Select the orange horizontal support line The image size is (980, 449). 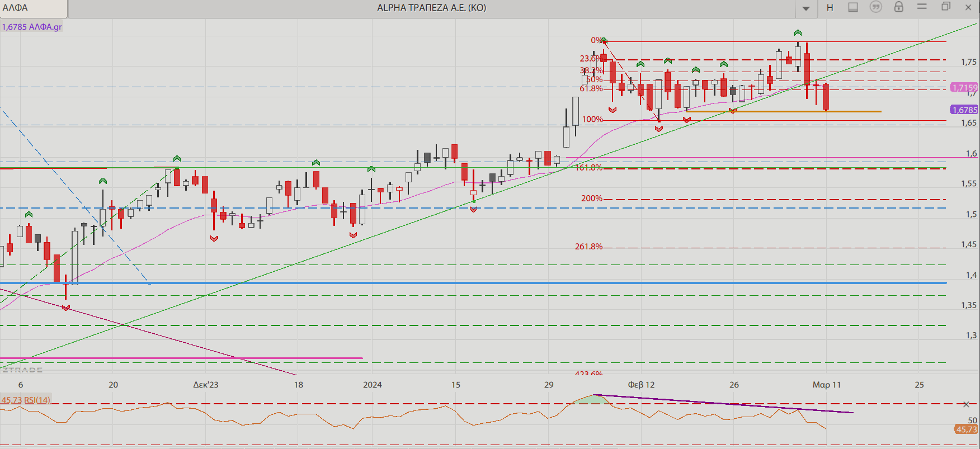click(783, 111)
